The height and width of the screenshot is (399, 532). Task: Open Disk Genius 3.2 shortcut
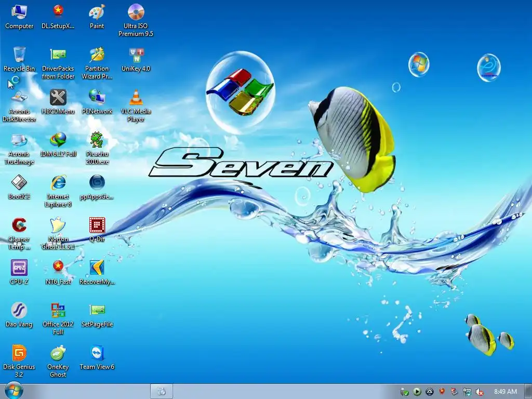coord(19,362)
